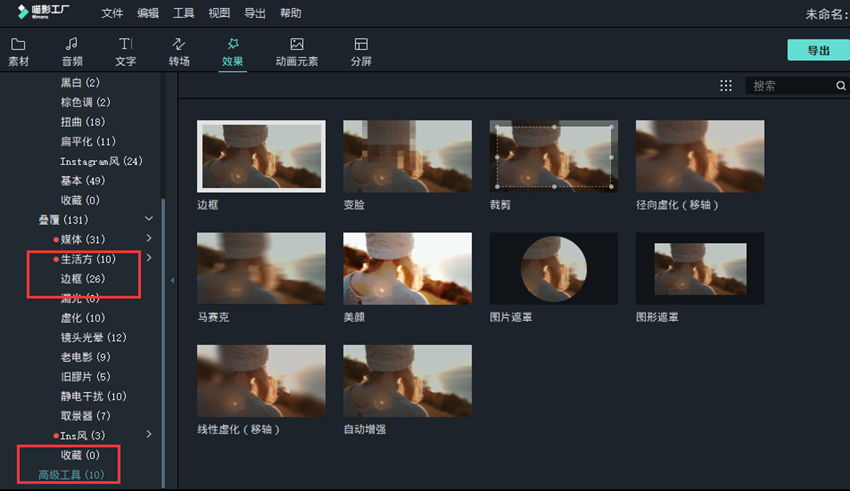Select the 自动增强 auto enhance thumbnail
Screen dimensions: 850x491
[x=408, y=381]
